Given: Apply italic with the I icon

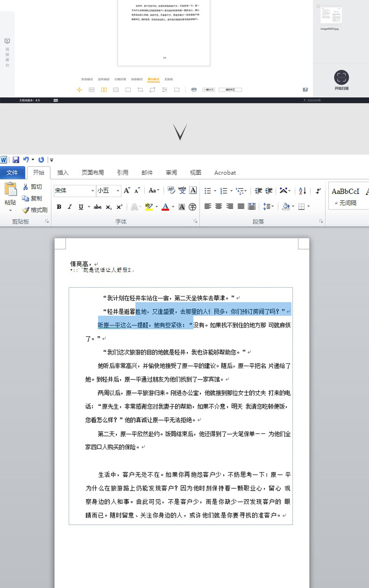Looking at the screenshot, I should tap(70, 207).
